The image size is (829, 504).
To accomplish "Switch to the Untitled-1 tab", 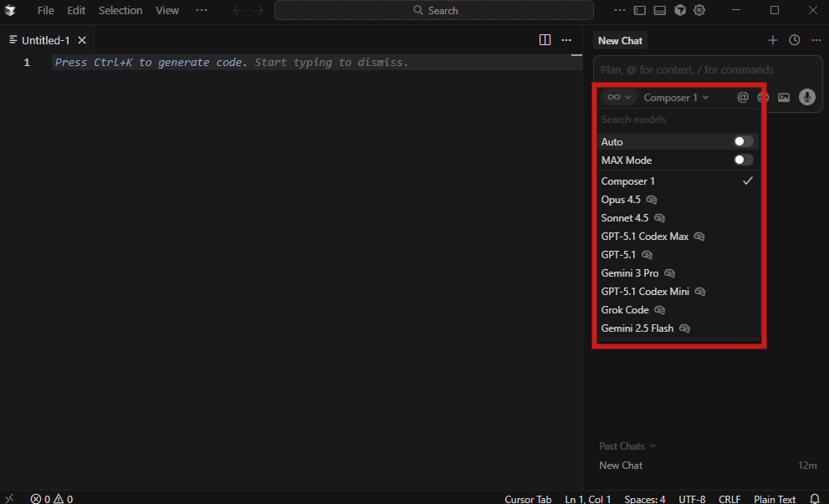I will 46,40.
